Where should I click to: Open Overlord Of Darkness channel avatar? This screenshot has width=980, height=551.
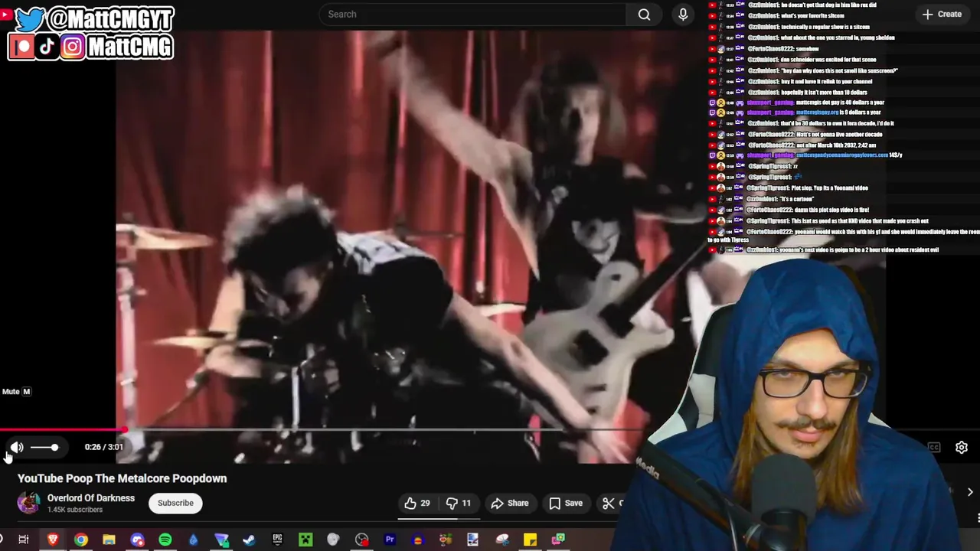pos(28,503)
